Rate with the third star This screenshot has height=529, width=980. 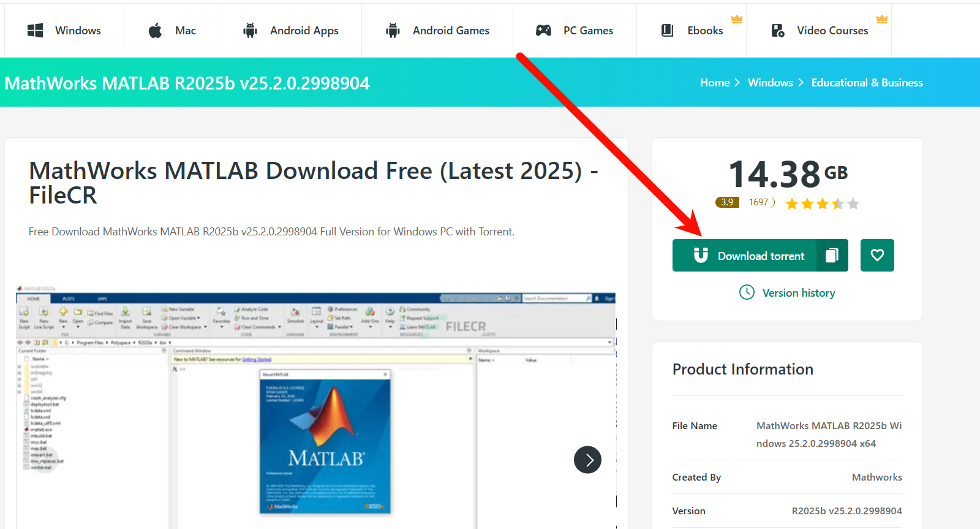[823, 204]
